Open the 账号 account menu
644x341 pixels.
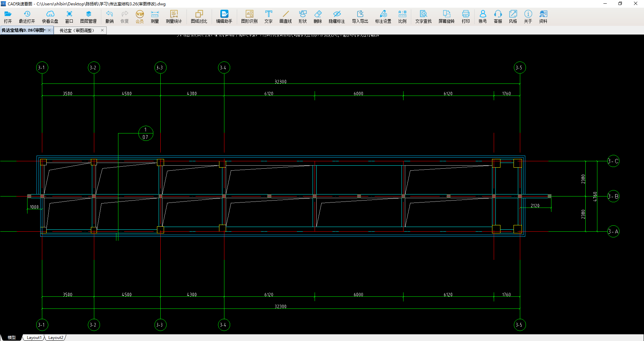pos(483,16)
